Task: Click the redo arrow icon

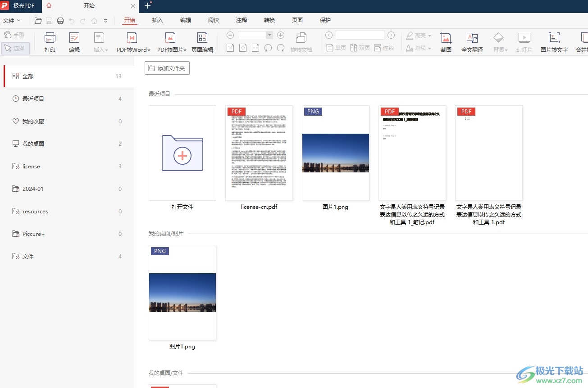Action: pos(83,21)
